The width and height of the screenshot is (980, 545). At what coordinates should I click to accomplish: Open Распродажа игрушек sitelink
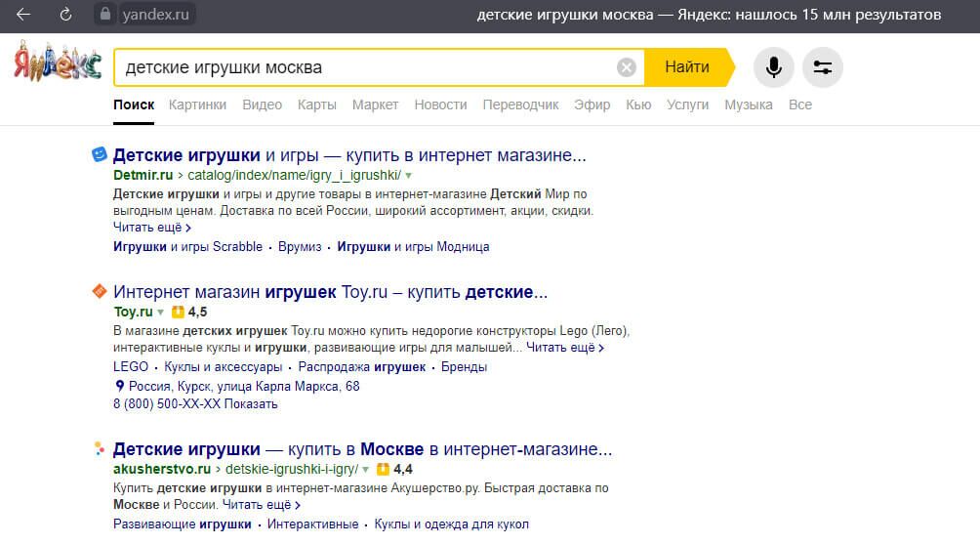362,366
